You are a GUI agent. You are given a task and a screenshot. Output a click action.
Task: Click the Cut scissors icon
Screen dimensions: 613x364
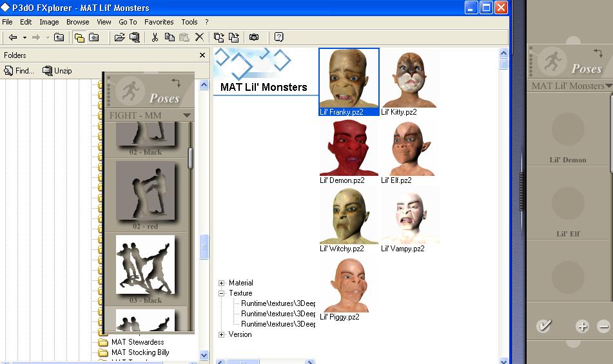click(x=155, y=37)
